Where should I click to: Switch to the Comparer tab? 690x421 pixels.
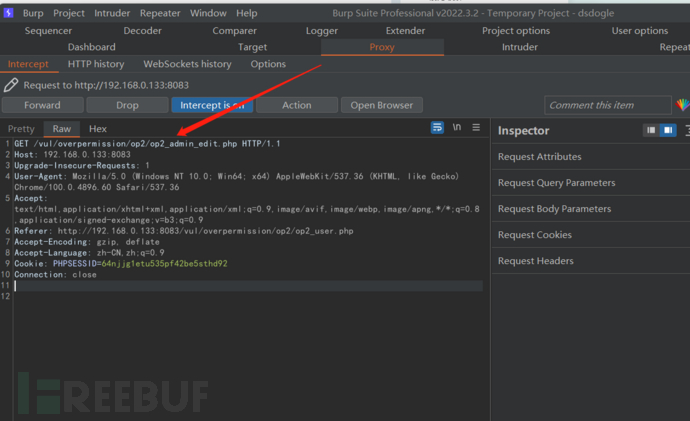[235, 31]
